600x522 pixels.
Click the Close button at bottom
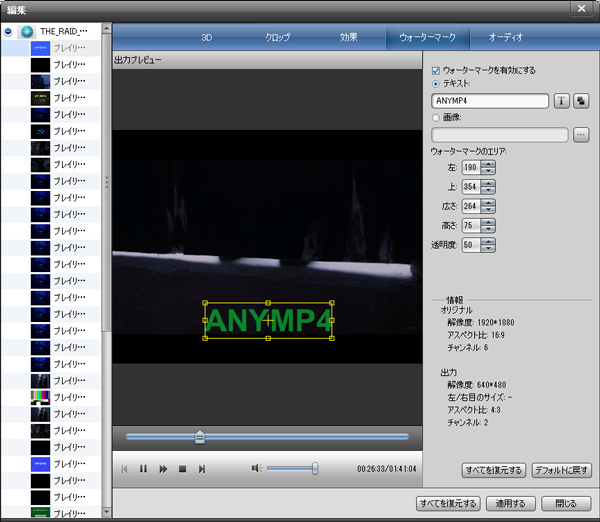(x=566, y=504)
